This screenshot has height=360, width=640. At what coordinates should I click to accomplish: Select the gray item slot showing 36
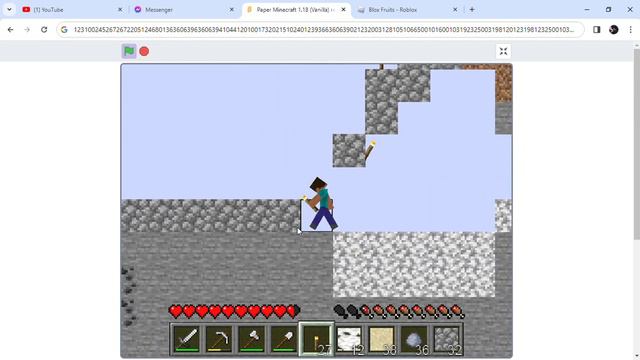tap(415, 339)
